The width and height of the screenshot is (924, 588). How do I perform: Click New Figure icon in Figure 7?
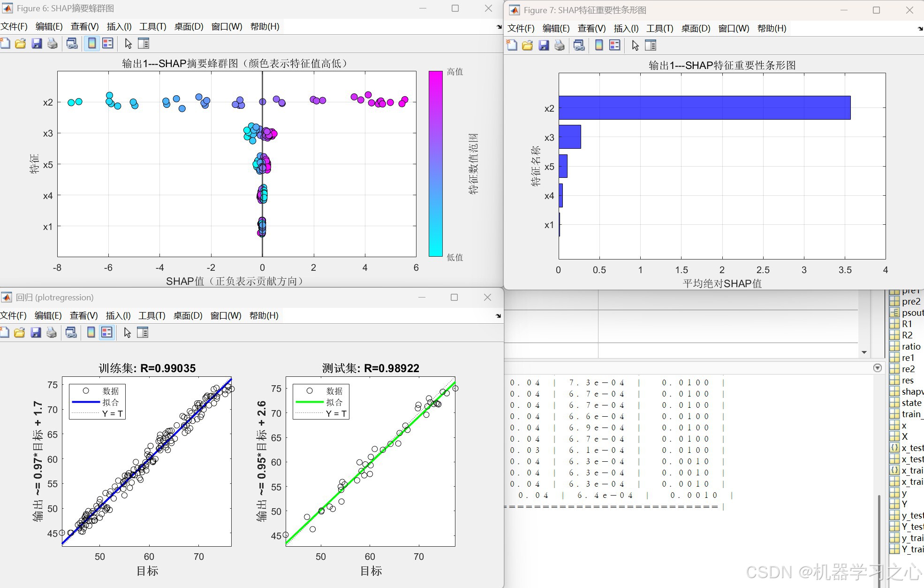(512, 46)
